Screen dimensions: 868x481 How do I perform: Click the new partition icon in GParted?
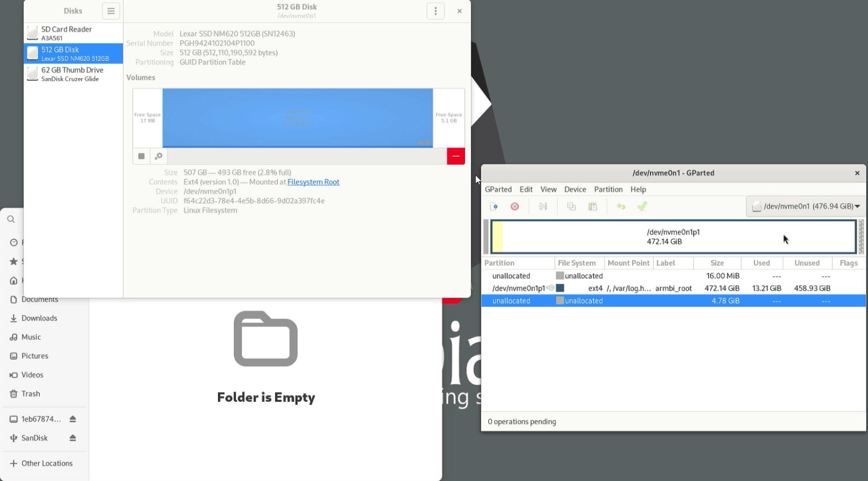(494, 207)
